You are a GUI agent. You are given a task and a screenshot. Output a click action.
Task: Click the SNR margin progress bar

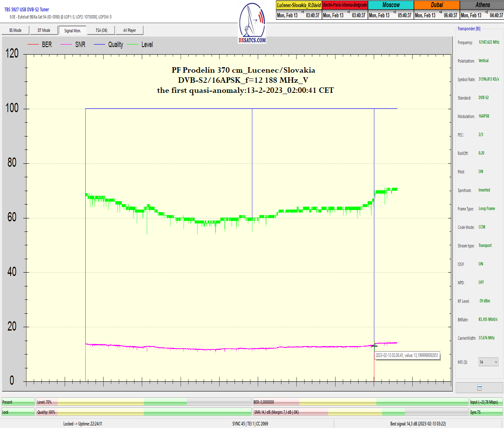[360, 412]
